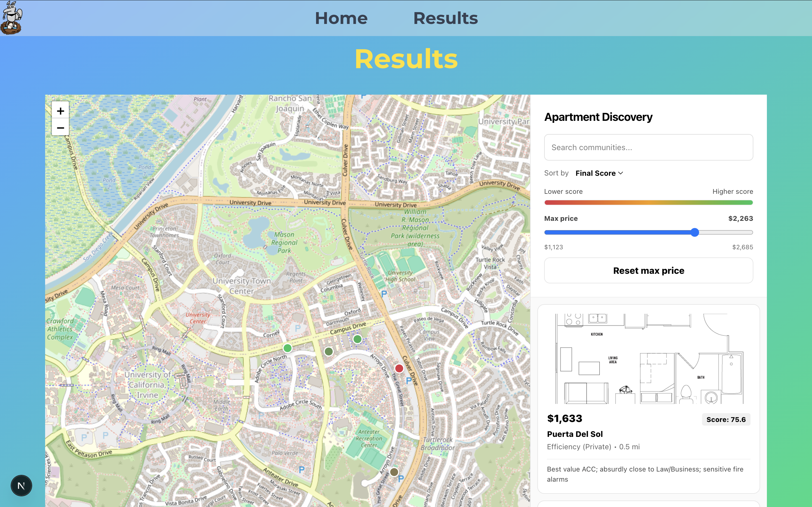Click the Max price slider handle
The image size is (812, 507).
[x=694, y=232]
